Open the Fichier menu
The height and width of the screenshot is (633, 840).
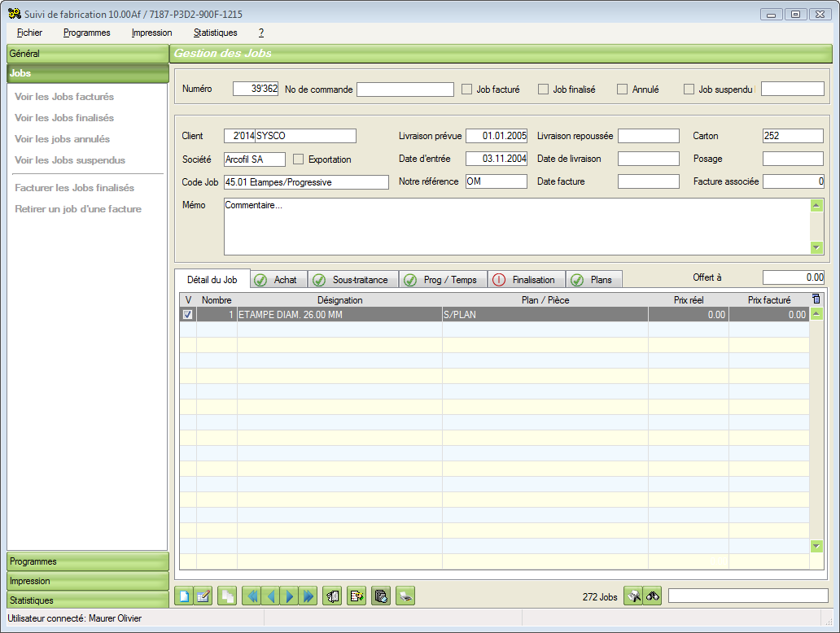[29, 33]
